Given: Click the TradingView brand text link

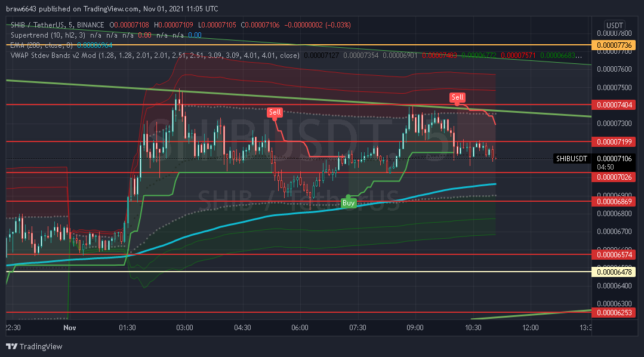Looking at the screenshot, I should coord(41,347).
